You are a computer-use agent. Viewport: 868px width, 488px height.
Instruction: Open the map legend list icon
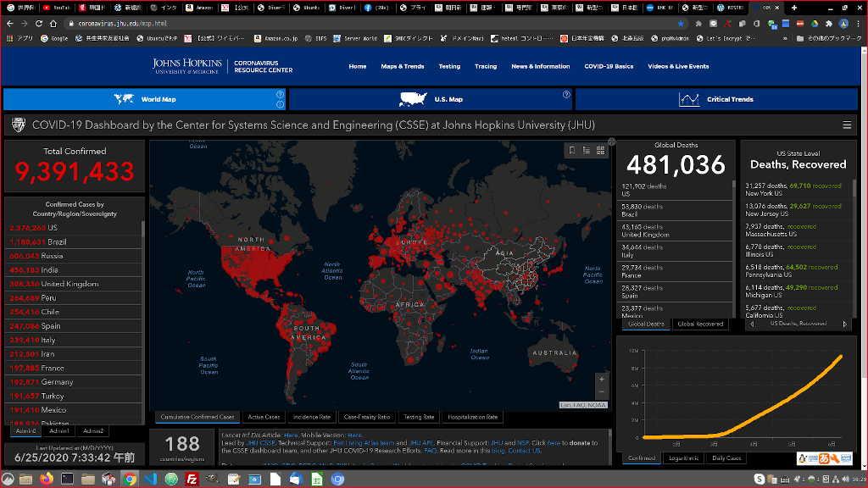(x=587, y=151)
